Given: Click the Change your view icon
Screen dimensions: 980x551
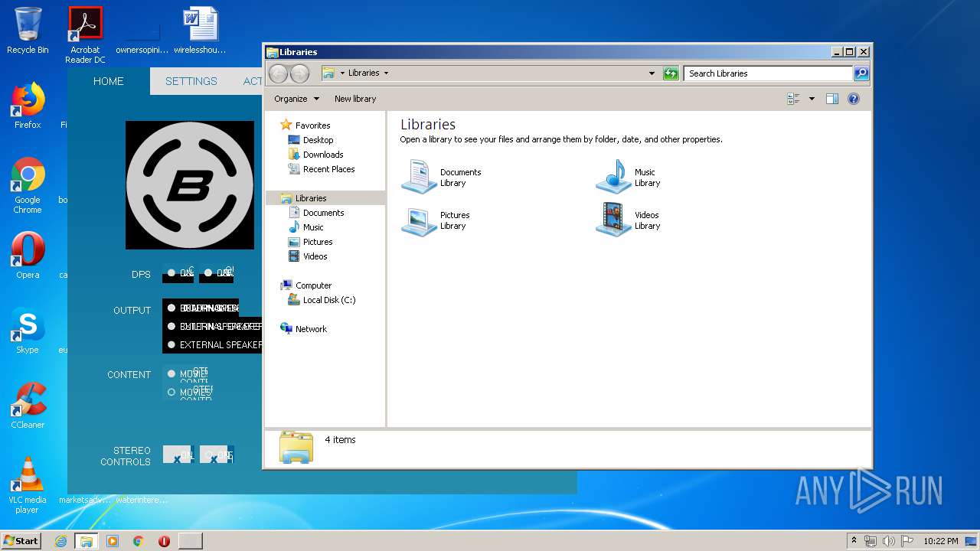Looking at the screenshot, I should pyautogui.click(x=793, y=99).
